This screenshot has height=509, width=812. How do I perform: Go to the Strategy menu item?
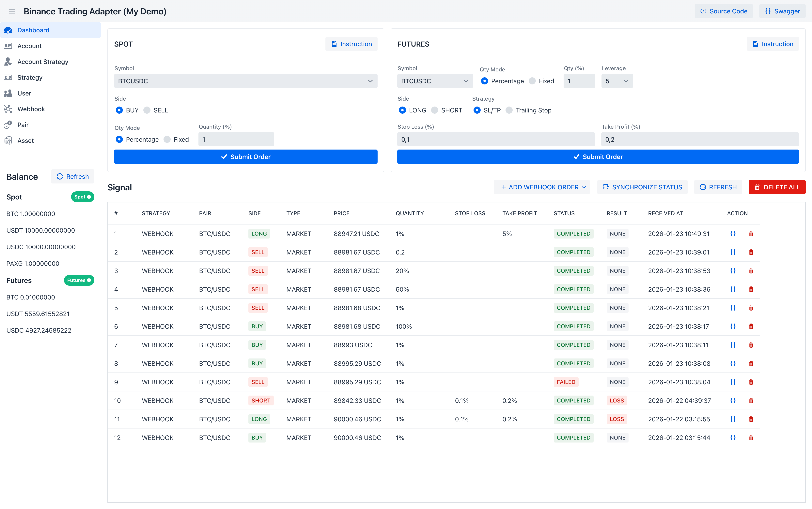[30, 77]
